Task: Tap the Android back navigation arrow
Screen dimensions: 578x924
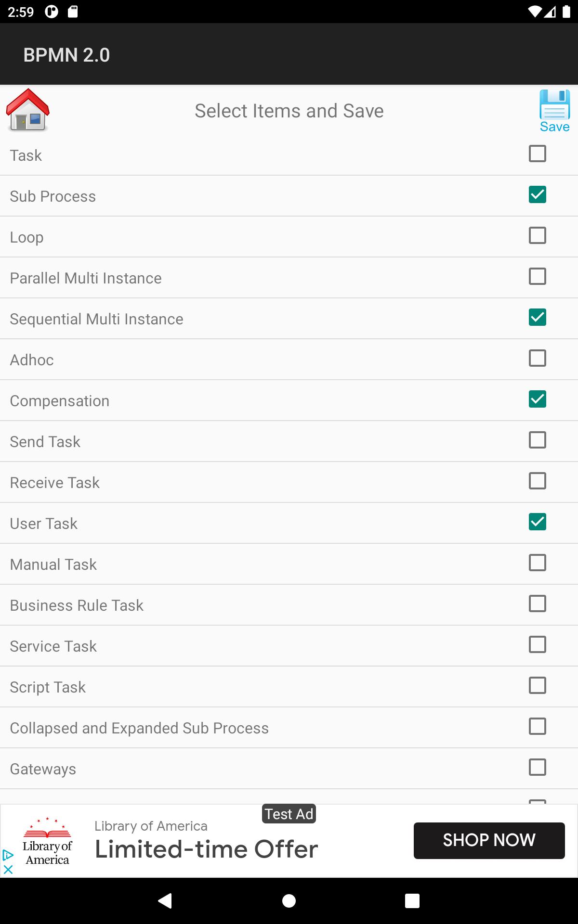Action: 165,900
